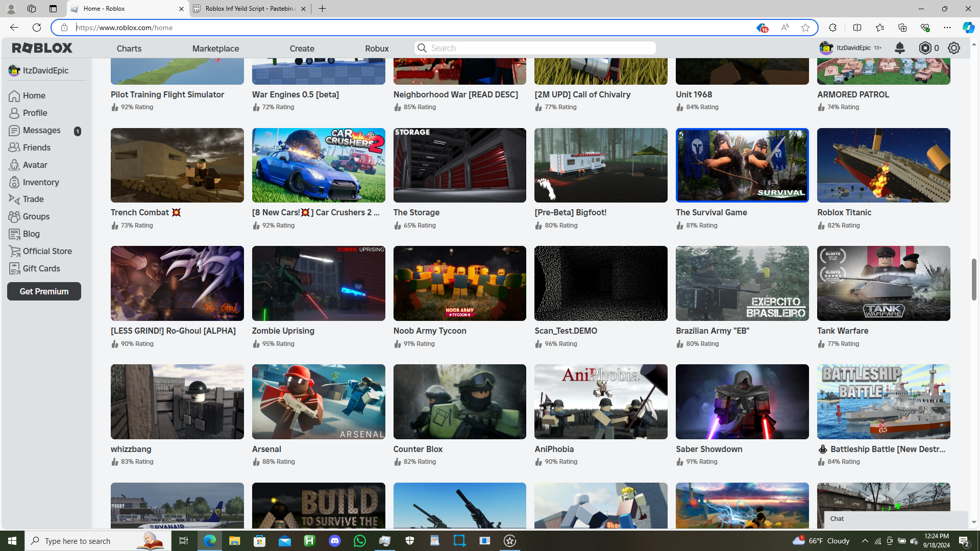Click the Get Premium button
This screenshot has width=980, height=551.
[44, 291]
